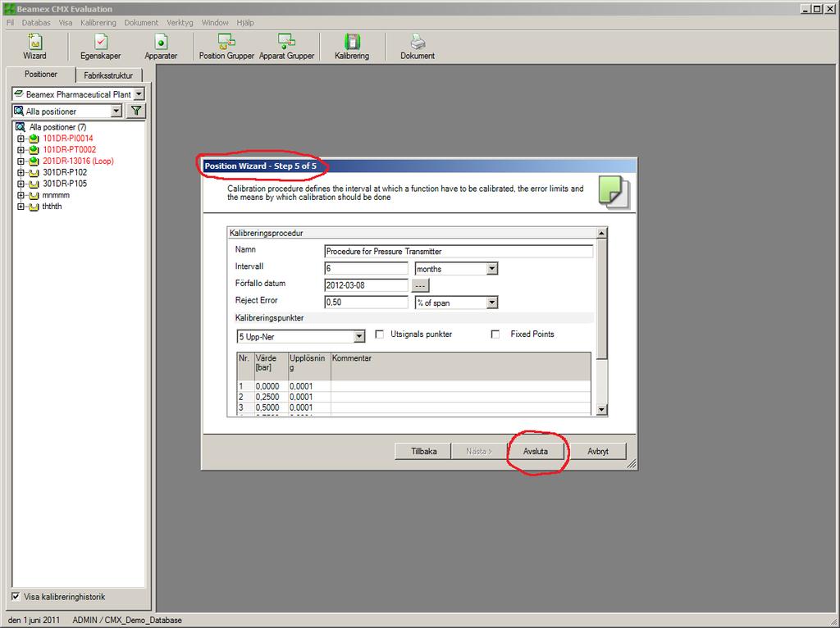This screenshot has width=840, height=628.
Task: Open the % of span dropdown
Action: tap(492, 303)
